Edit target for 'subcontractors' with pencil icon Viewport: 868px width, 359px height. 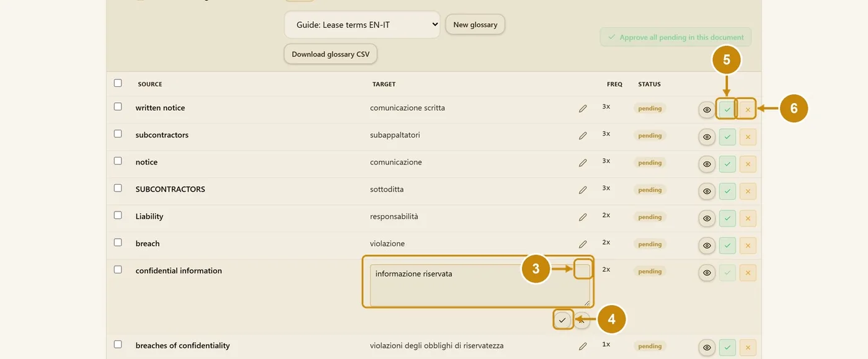click(x=583, y=136)
